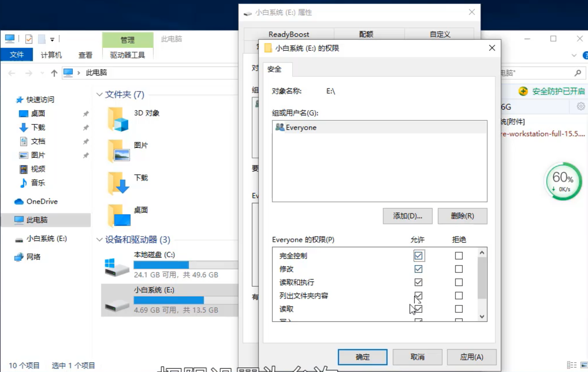The image size is (588, 372).
Task: Toggle the 完全控制 allow checkbox
Action: click(x=418, y=256)
